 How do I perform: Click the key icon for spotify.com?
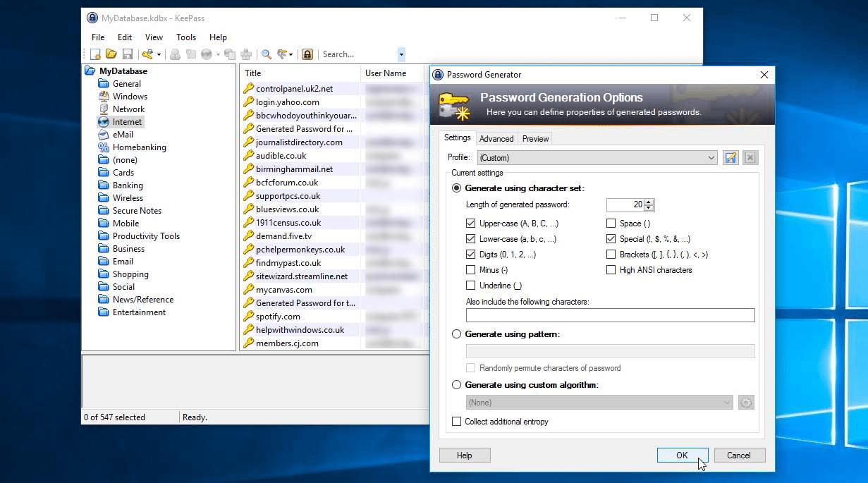pos(248,317)
